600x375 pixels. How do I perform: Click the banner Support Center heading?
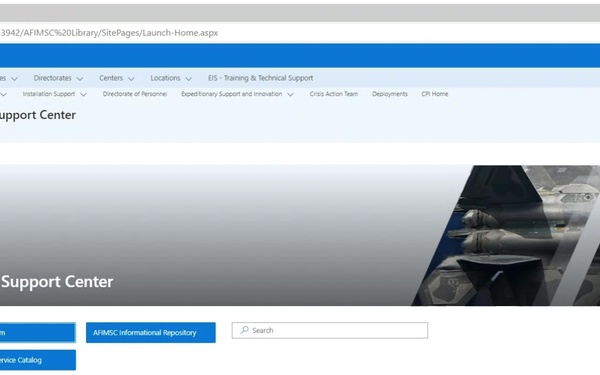pyautogui.click(x=57, y=282)
